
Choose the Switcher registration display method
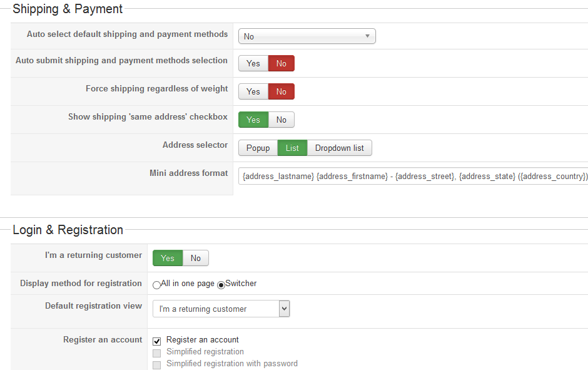tap(221, 285)
